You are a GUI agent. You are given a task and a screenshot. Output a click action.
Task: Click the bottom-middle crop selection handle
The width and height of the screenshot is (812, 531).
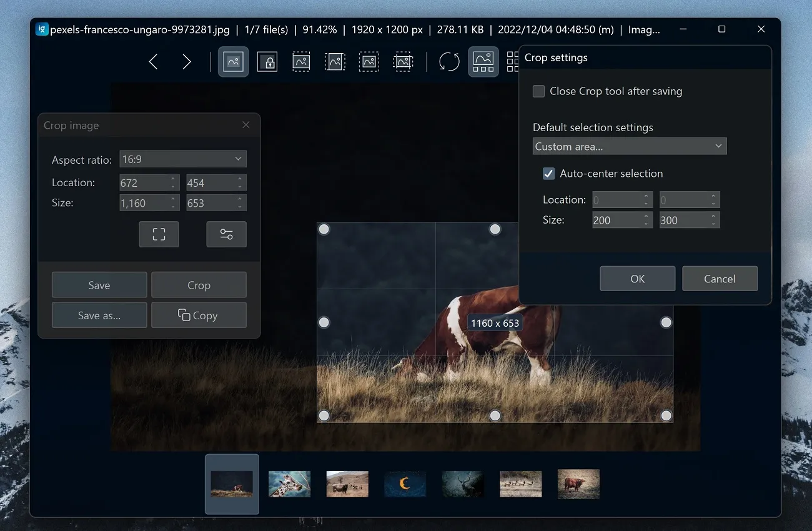[495, 415]
